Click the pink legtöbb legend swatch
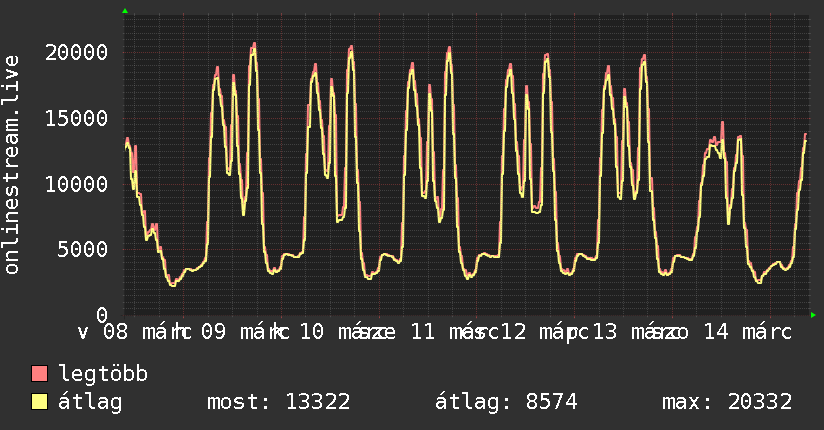The image size is (824, 430). 39,373
